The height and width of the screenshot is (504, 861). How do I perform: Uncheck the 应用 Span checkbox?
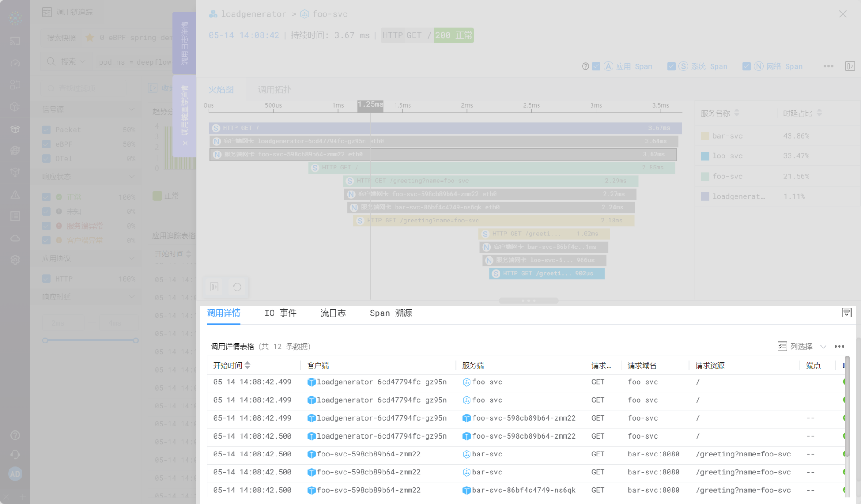coord(596,66)
